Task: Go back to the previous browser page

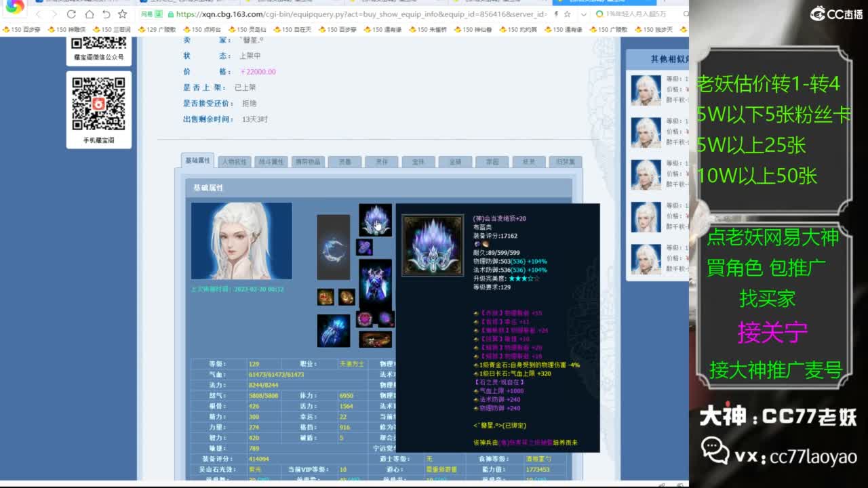Action: pyautogui.click(x=39, y=14)
